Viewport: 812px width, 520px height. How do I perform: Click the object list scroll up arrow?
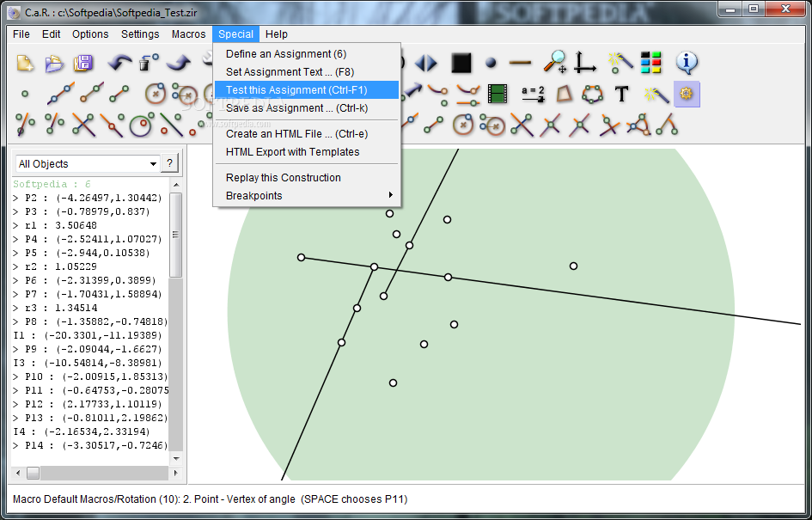(x=176, y=185)
